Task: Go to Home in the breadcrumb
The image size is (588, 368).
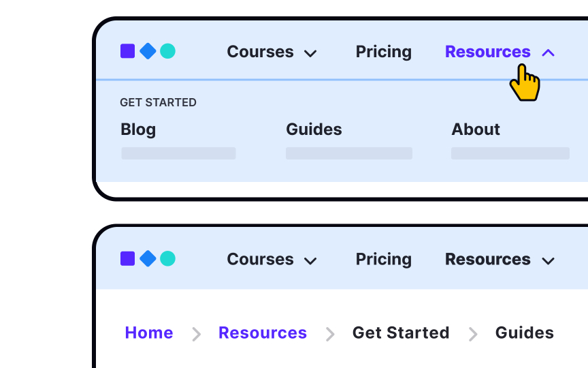Action: pyautogui.click(x=149, y=333)
